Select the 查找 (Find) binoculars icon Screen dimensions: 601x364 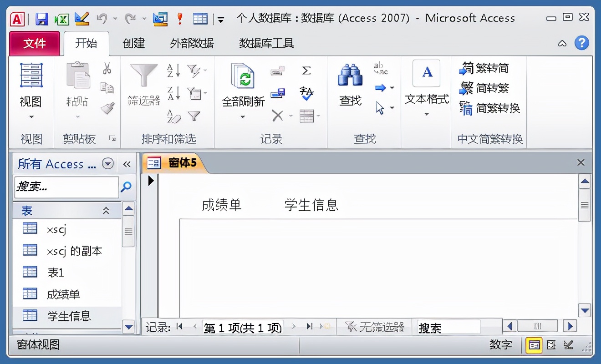[x=350, y=75]
